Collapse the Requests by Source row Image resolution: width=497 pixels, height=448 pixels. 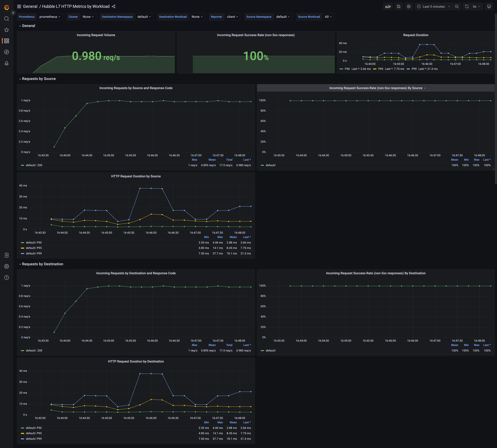pyautogui.click(x=39, y=79)
